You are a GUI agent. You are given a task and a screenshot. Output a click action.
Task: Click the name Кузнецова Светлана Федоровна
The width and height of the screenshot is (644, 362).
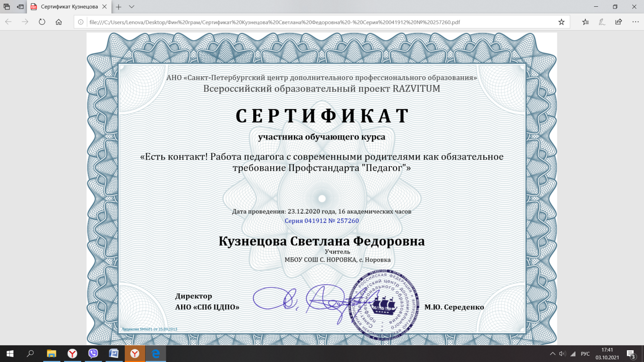pyautogui.click(x=322, y=241)
